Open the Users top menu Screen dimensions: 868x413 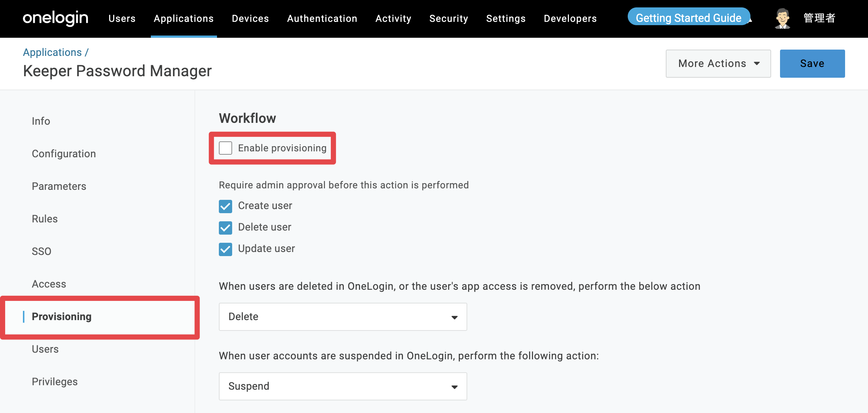pyautogui.click(x=122, y=19)
